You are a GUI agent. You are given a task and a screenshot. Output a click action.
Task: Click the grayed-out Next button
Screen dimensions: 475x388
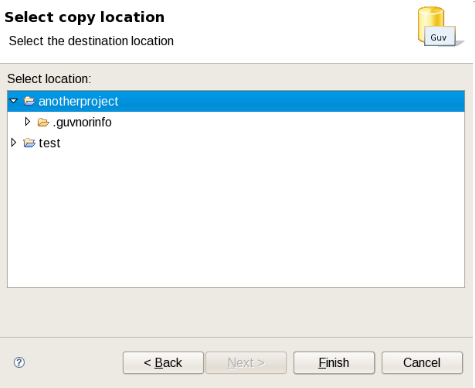pos(246,362)
